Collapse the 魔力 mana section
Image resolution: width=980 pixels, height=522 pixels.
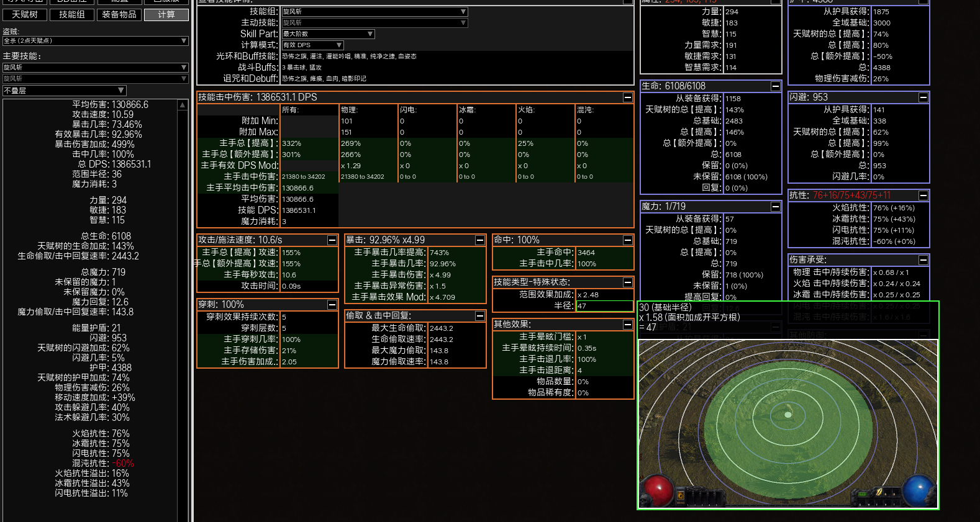pos(775,207)
